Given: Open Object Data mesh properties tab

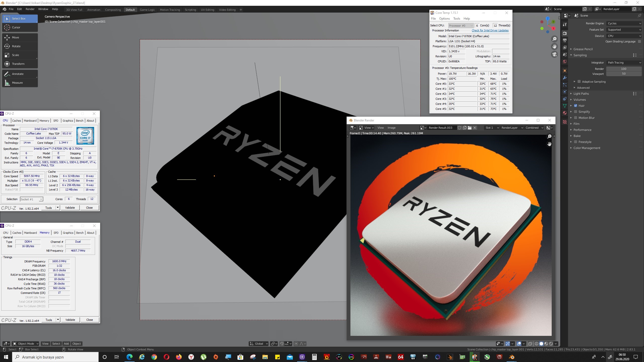Looking at the screenshot, I should [x=565, y=106].
